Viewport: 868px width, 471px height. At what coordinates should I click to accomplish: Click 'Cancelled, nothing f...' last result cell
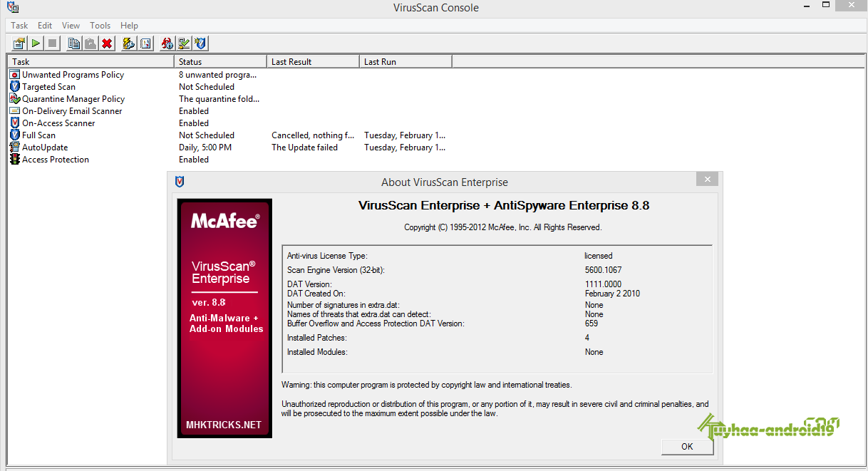point(313,135)
